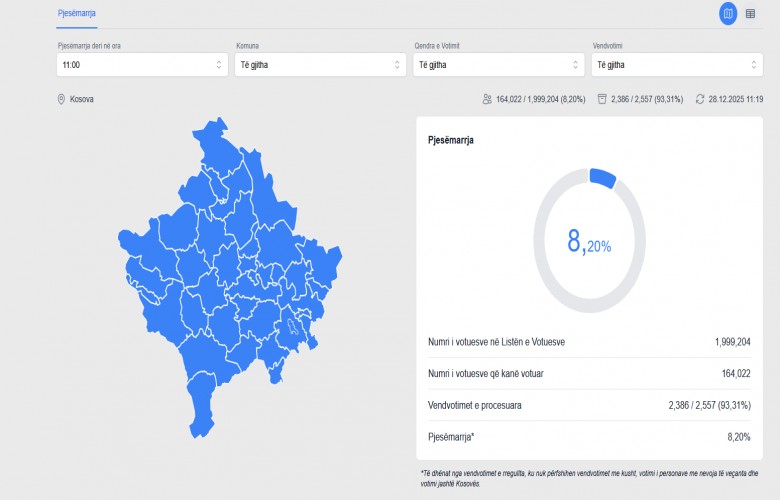Viewport: 780px width, 500px height.
Task: Click the Vendvotimet e procesuara row
Action: [x=589, y=405]
